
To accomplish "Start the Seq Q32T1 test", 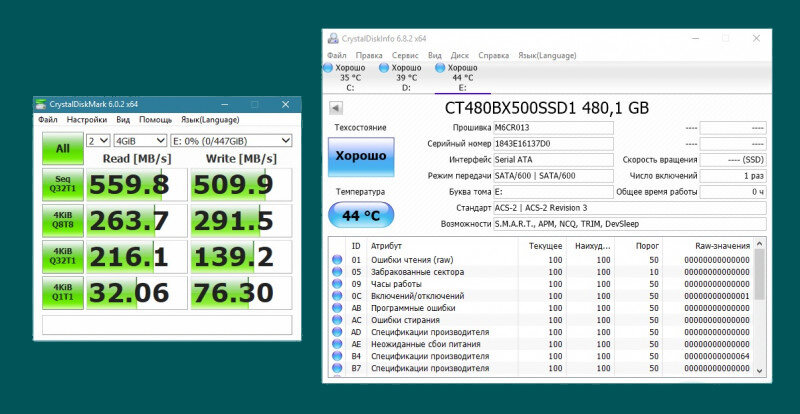I will pyautogui.click(x=63, y=185).
